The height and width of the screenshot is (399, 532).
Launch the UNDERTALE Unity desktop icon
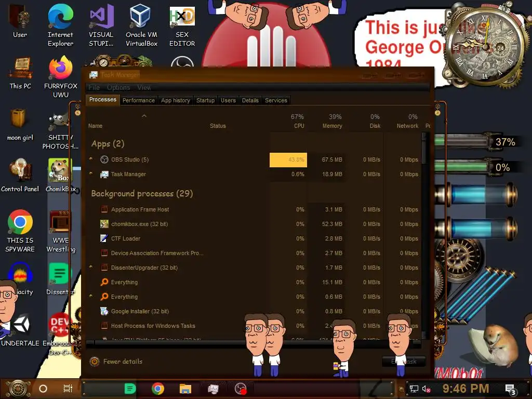[x=20, y=331]
